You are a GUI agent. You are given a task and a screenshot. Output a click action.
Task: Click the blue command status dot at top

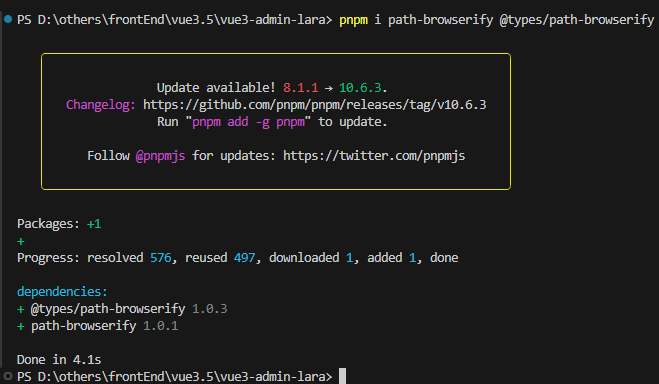pos(8,19)
